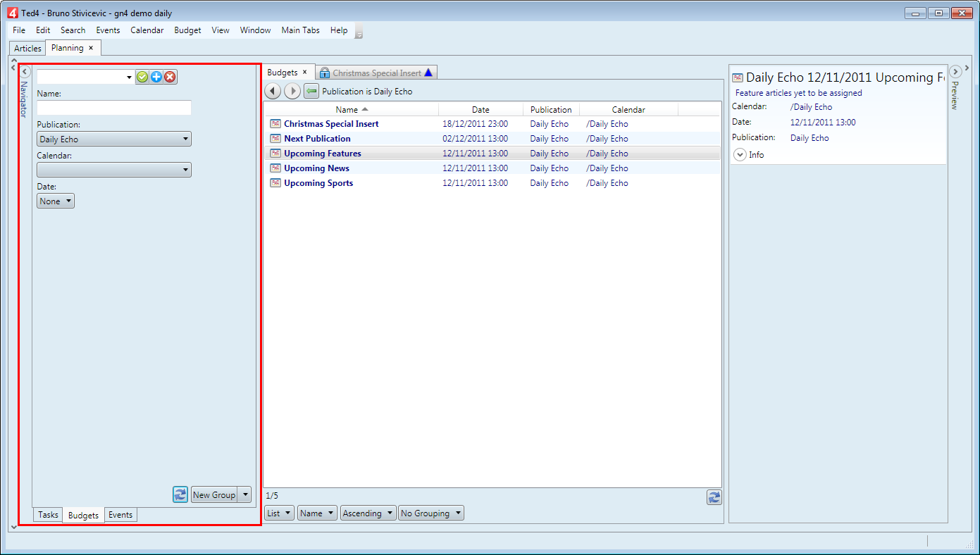Open the Search menu
Screen dimensions: 980x555
(x=73, y=30)
